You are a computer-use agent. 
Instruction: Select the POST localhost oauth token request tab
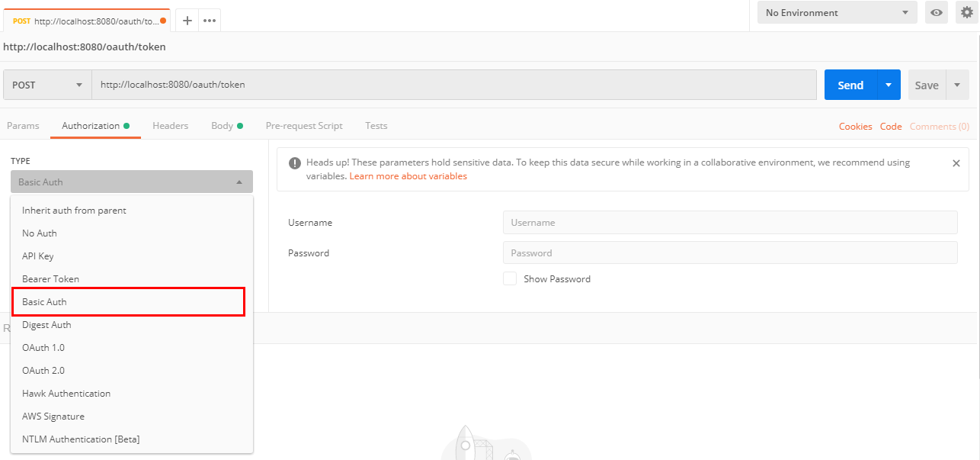[87, 21]
